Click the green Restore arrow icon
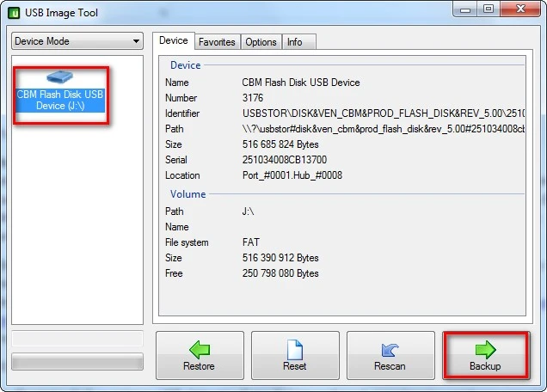 [x=200, y=350]
